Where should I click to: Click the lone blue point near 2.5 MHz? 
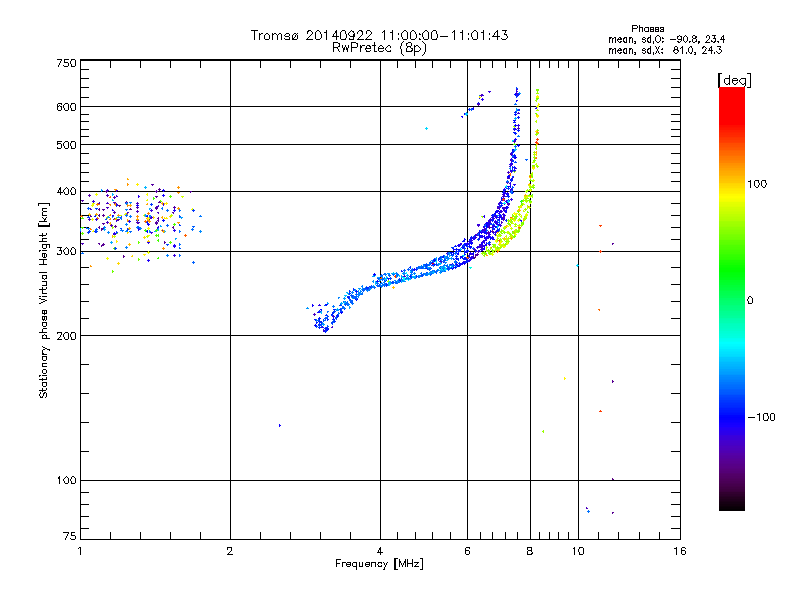coord(280,426)
